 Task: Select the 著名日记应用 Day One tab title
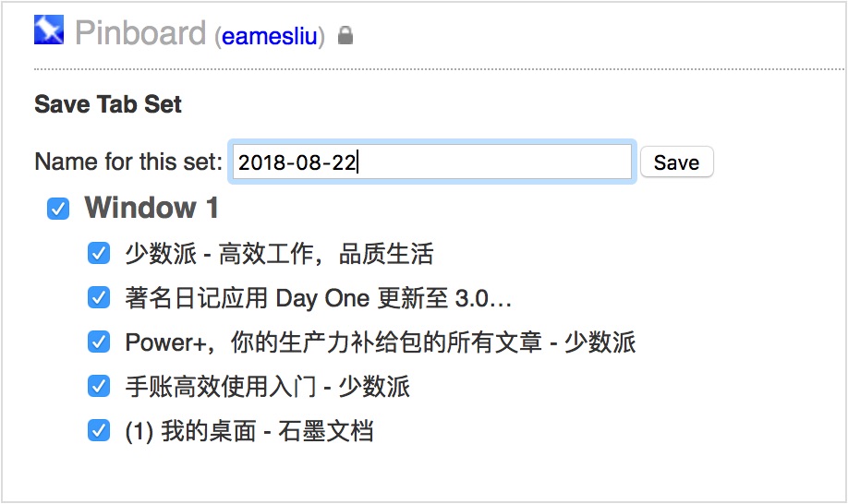click(318, 298)
